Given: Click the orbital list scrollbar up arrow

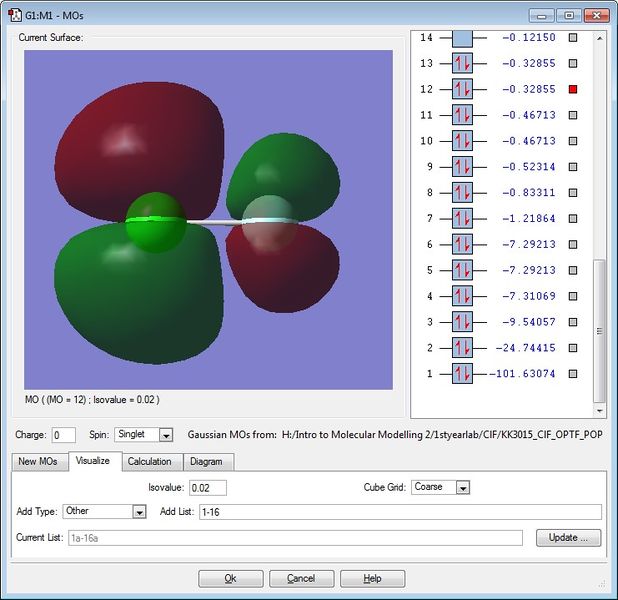Looking at the screenshot, I should point(599,38).
